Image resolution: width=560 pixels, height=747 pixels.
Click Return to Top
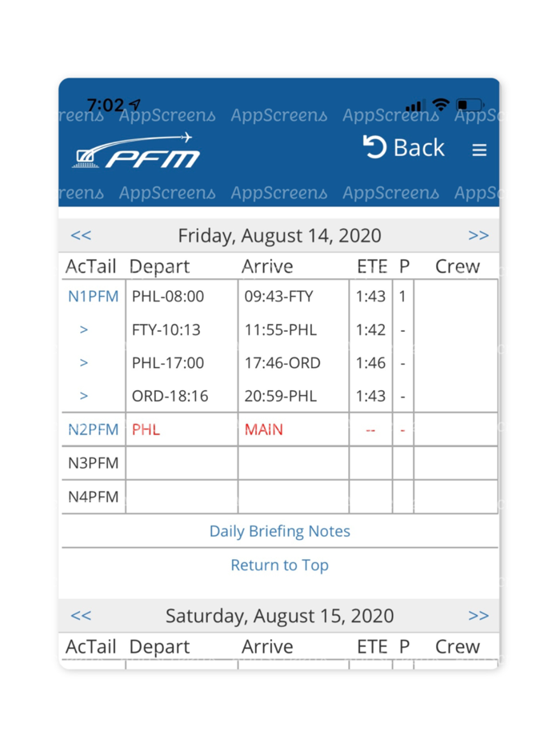coord(279,565)
